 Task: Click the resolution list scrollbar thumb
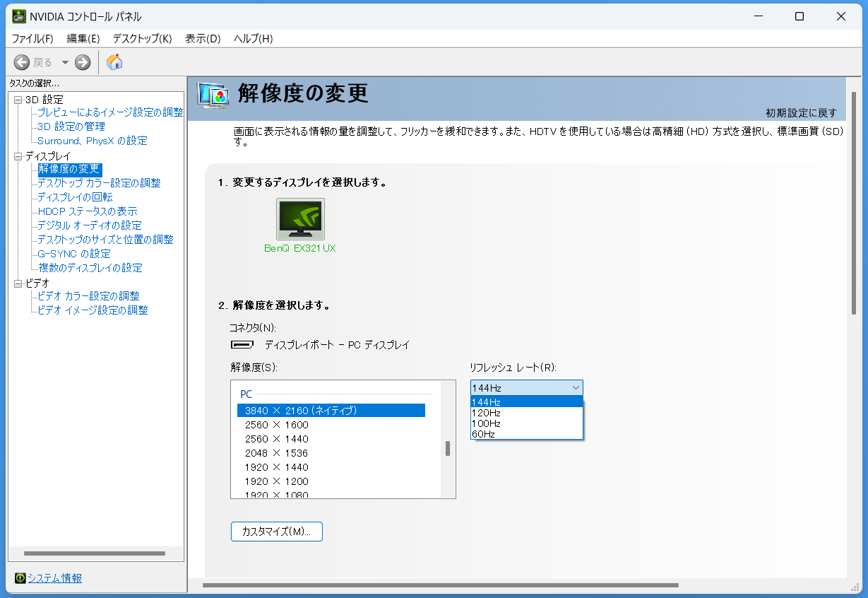coord(448,449)
